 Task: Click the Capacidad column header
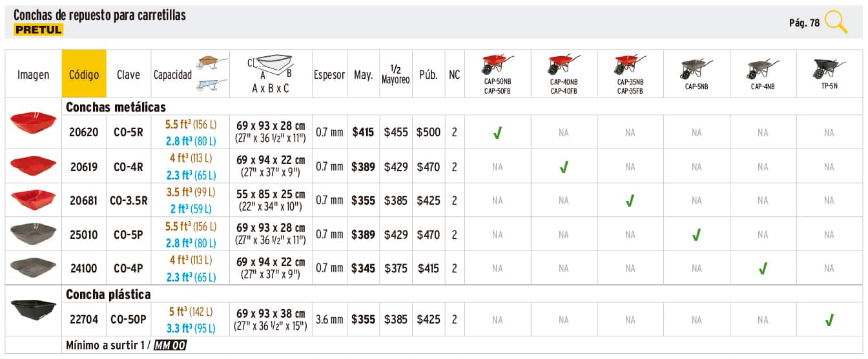(172, 75)
